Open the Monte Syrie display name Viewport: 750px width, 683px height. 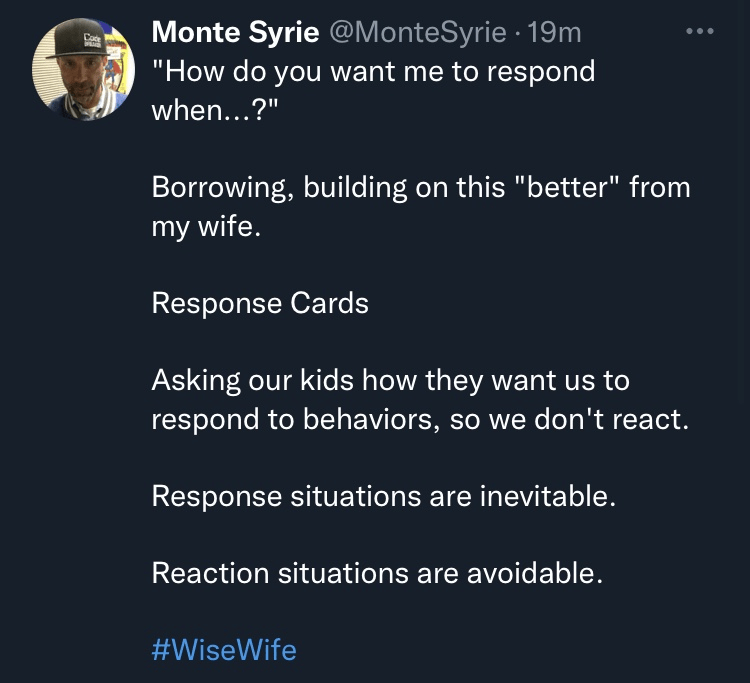point(235,33)
